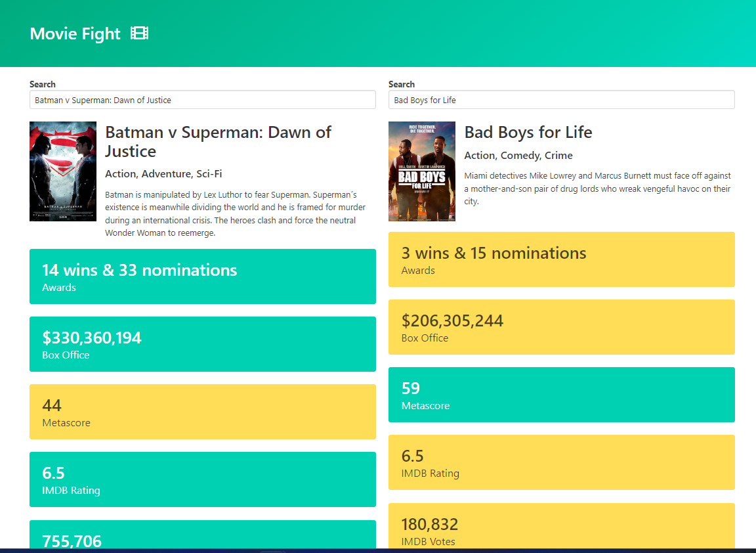
Task: Click the Metascore 59 card
Action: [561, 394]
